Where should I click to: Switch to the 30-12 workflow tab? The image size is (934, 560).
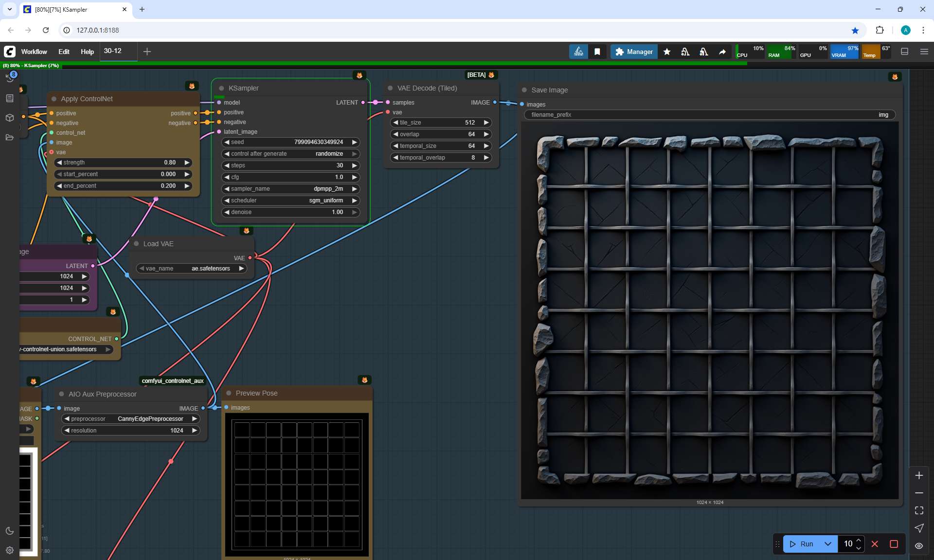(x=113, y=51)
